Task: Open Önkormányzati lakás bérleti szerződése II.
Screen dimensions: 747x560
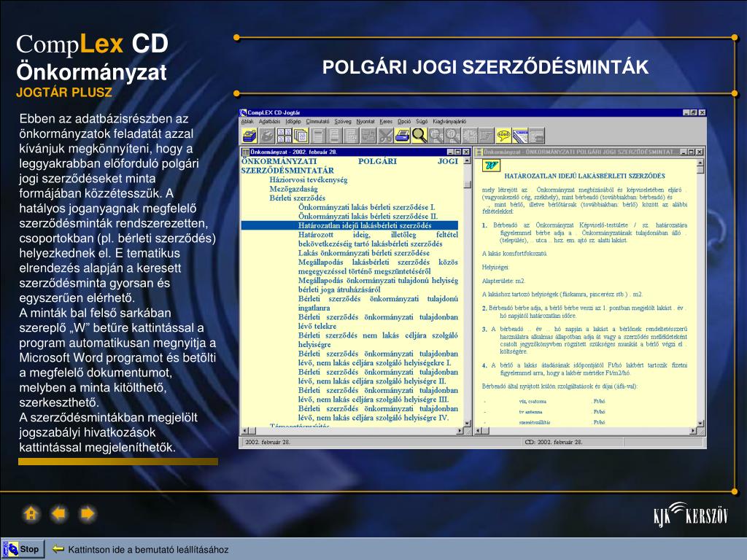Action: (x=368, y=216)
